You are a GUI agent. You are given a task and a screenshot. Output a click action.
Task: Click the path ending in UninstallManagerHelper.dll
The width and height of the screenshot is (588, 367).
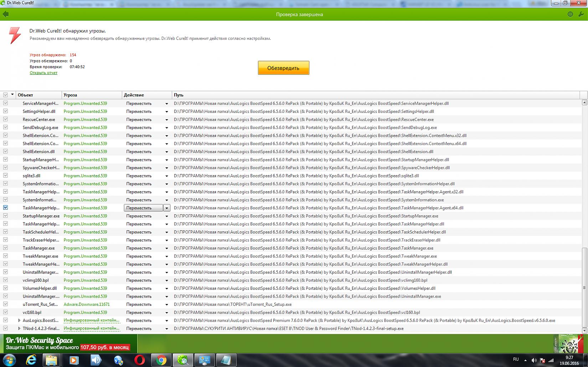[x=313, y=272]
